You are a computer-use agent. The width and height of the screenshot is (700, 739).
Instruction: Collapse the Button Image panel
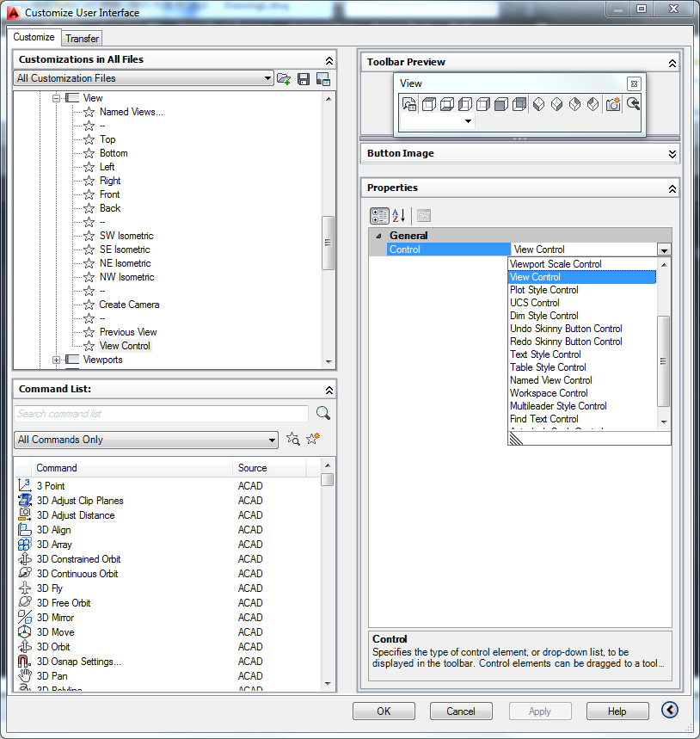pyautogui.click(x=672, y=155)
